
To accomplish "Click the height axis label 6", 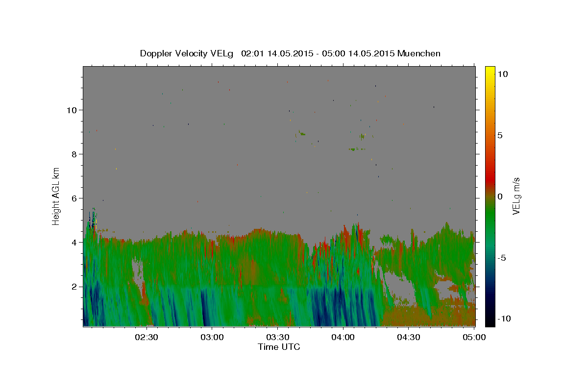I will click(x=75, y=198).
